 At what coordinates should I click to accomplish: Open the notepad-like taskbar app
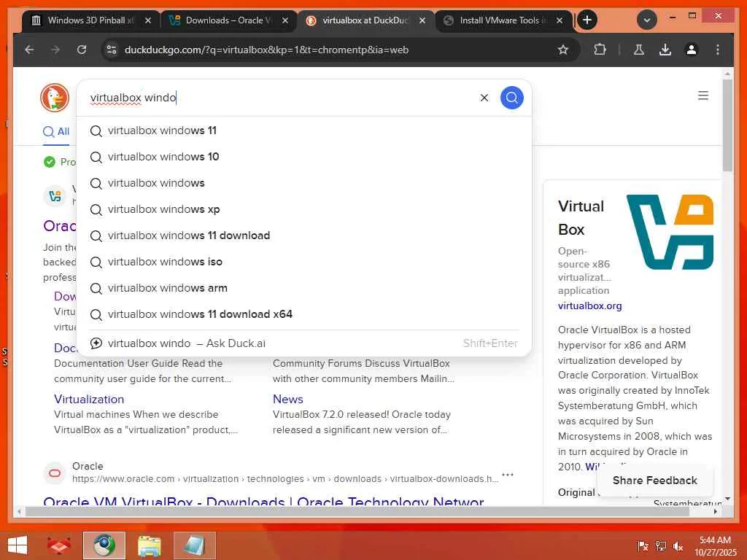(x=194, y=545)
